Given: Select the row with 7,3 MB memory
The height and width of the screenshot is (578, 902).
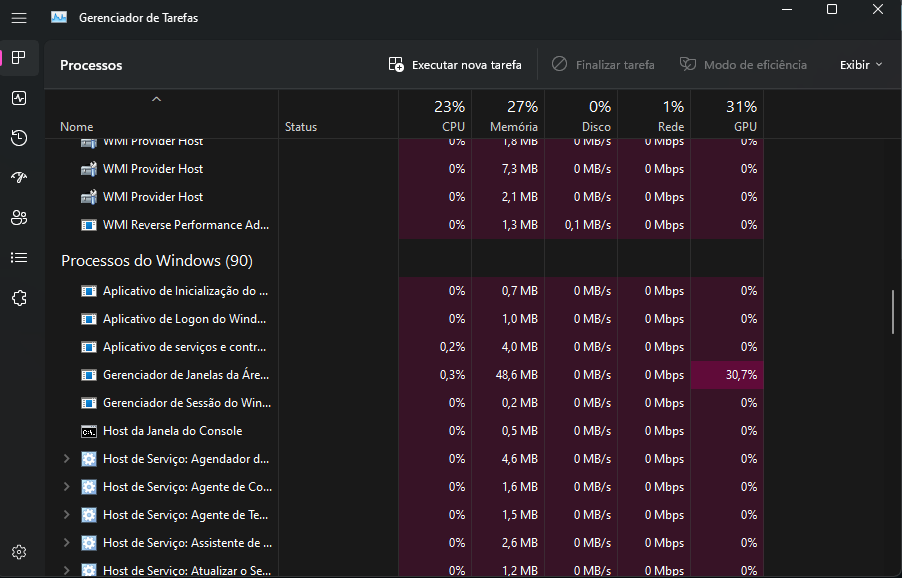Looking at the screenshot, I should pos(404,169).
